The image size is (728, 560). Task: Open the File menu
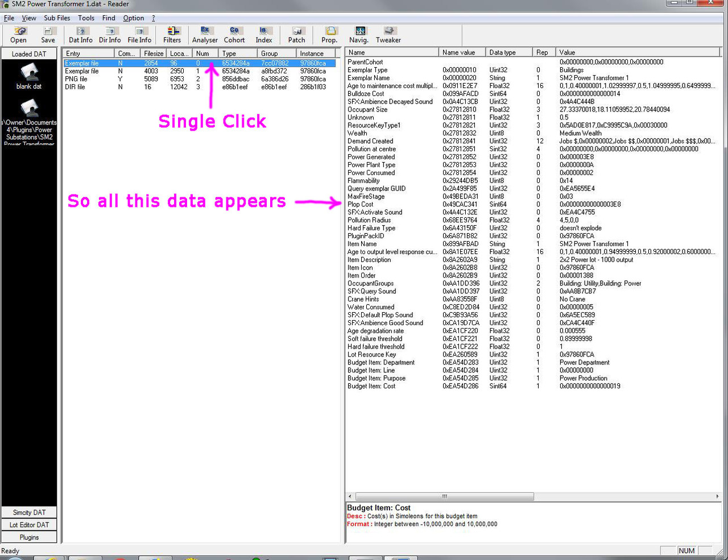tap(9, 18)
